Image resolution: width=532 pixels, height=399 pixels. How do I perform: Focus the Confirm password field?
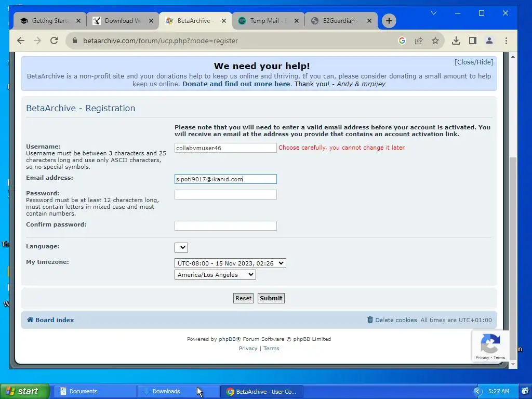tap(225, 226)
